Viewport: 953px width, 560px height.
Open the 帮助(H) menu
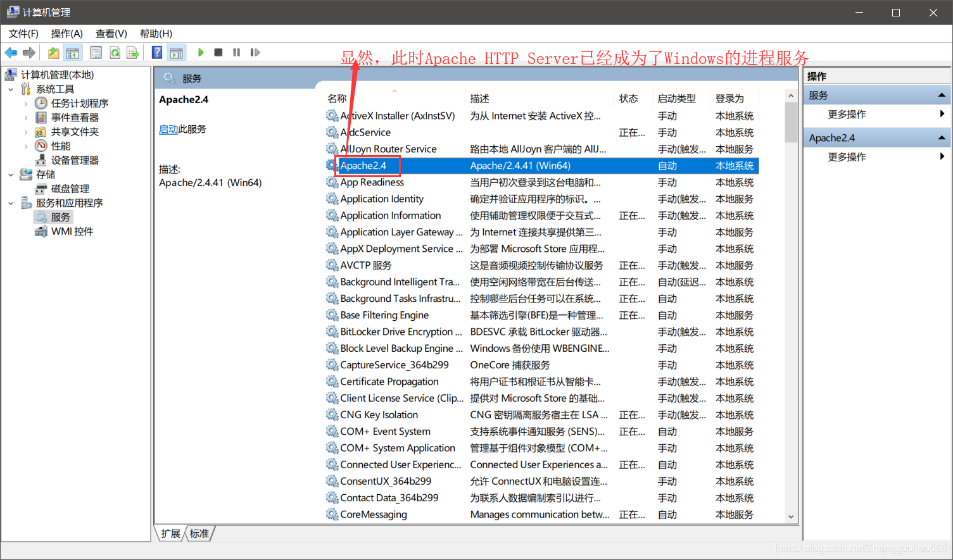tap(156, 34)
